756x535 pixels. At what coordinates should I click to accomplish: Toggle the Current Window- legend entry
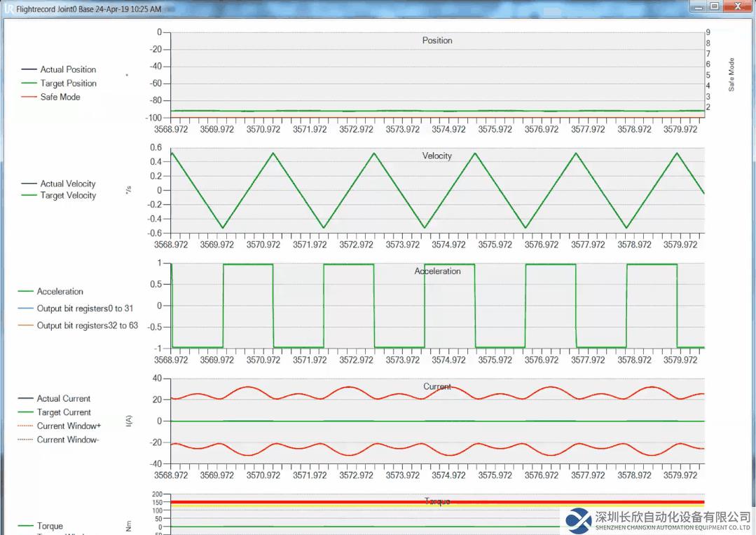[67, 440]
